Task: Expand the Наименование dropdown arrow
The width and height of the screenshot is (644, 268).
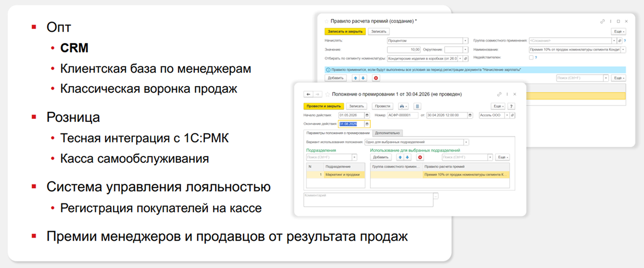Action: pyautogui.click(x=623, y=49)
